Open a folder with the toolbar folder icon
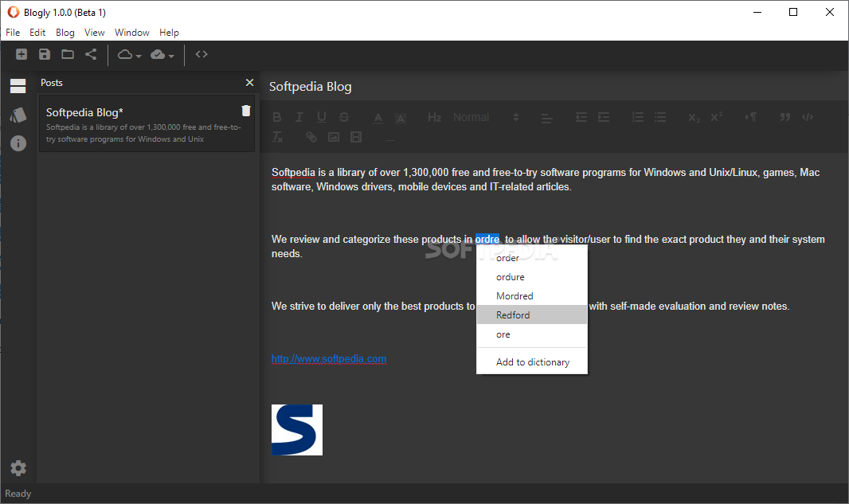This screenshot has width=849, height=504. coord(68,54)
